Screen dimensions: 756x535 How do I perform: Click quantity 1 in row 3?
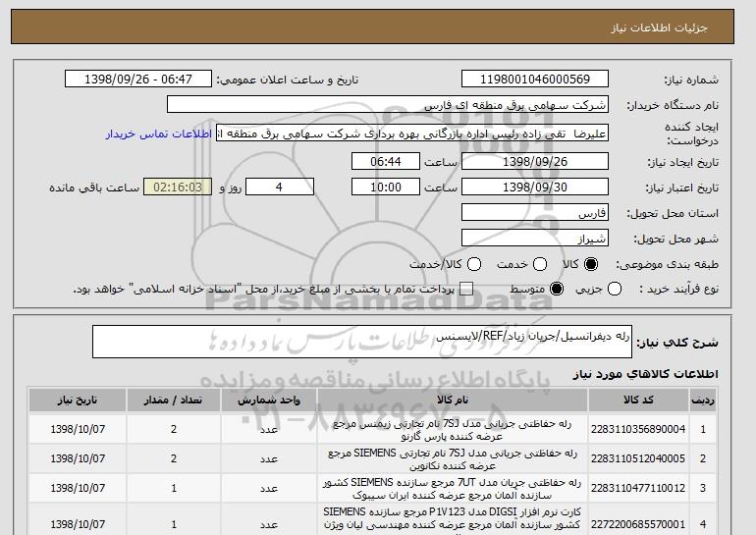(174, 488)
